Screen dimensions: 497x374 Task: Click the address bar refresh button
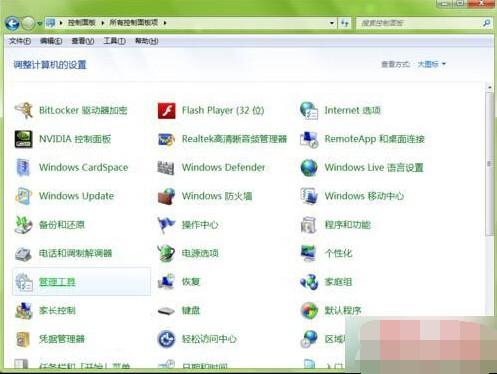click(x=345, y=23)
